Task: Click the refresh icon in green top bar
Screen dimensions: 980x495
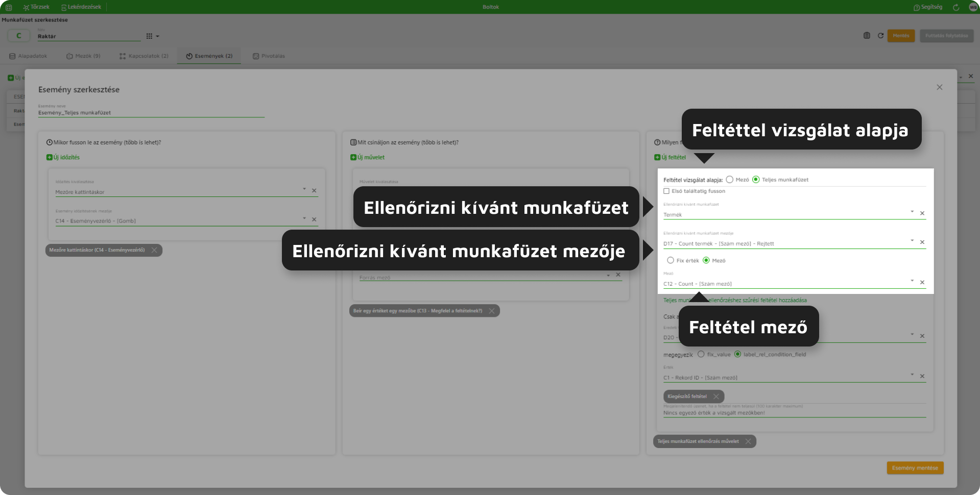Action: pyautogui.click(x=956, y=7)
